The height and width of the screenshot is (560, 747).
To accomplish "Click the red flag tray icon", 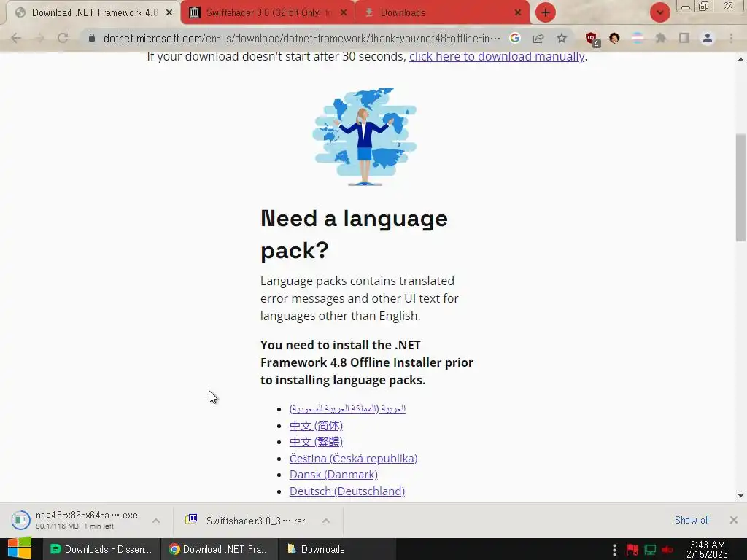I will pyautogui.click(x=632, y=550).
